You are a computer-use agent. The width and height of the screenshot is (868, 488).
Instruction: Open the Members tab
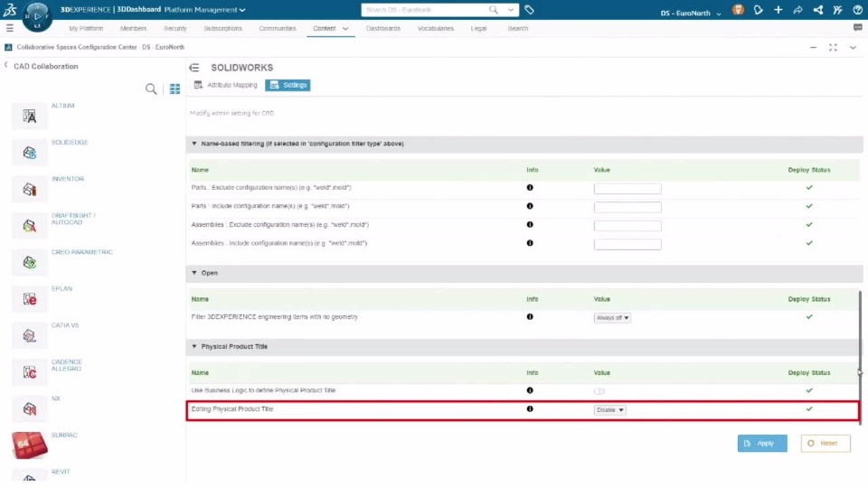click(x=134, y=28)
